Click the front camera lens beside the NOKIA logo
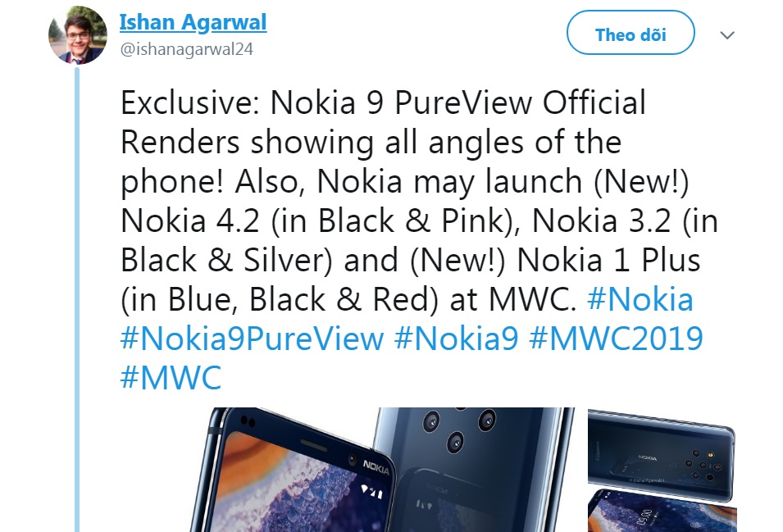783x532 pixels. click(x=348, y=457)
